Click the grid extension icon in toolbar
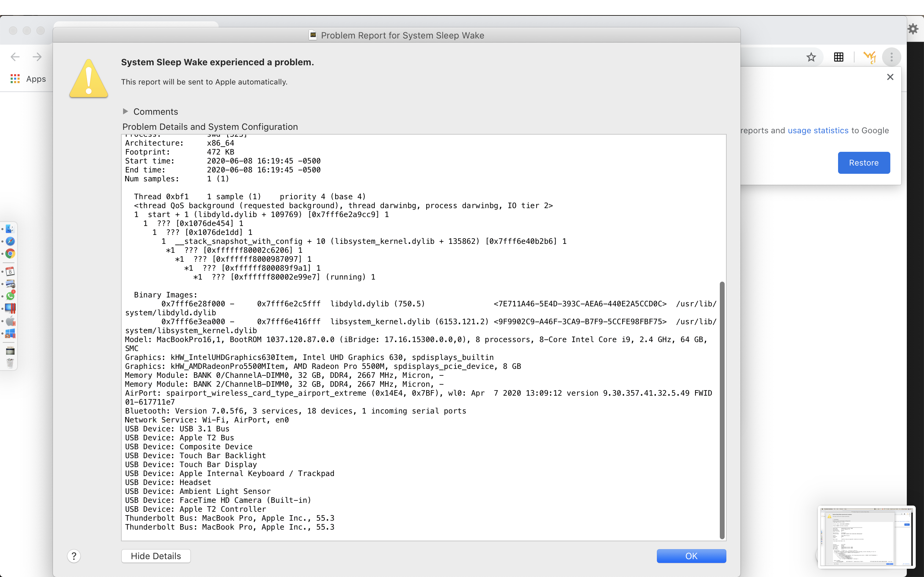Viewport: 924px width, 577px height. click(838, 57)
